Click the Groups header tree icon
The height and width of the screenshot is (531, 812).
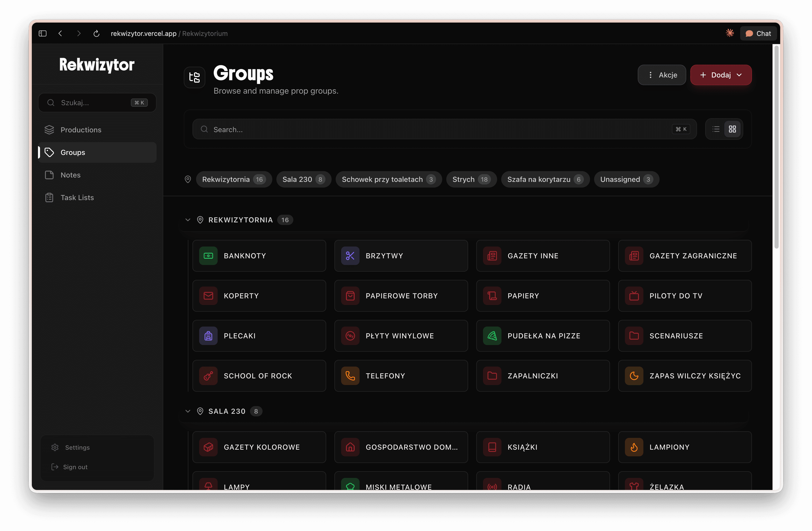[x=195, y=77]
